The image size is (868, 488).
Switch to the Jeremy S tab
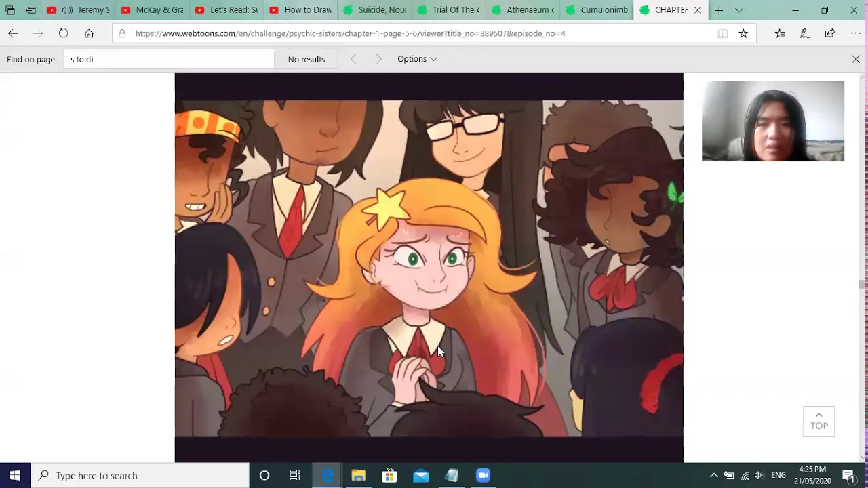point(78,10)
